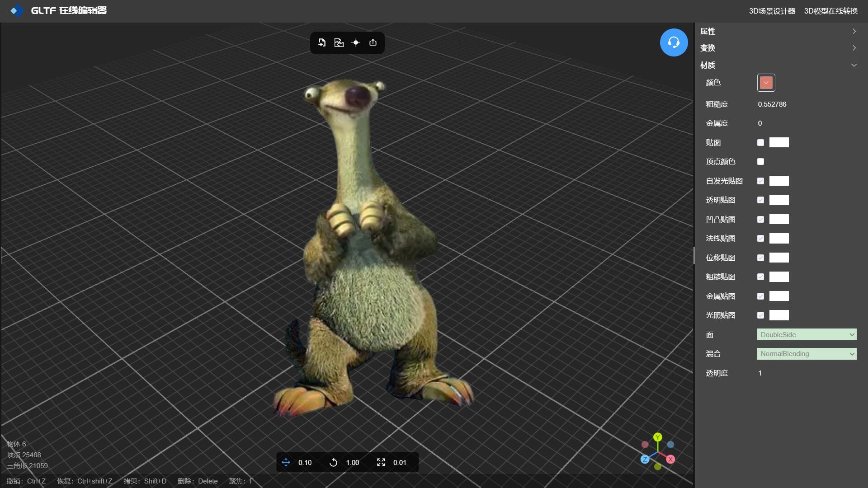Click the 删除 Delete hint text
This screenshot has width=868, height=488.
coord(198,481)
